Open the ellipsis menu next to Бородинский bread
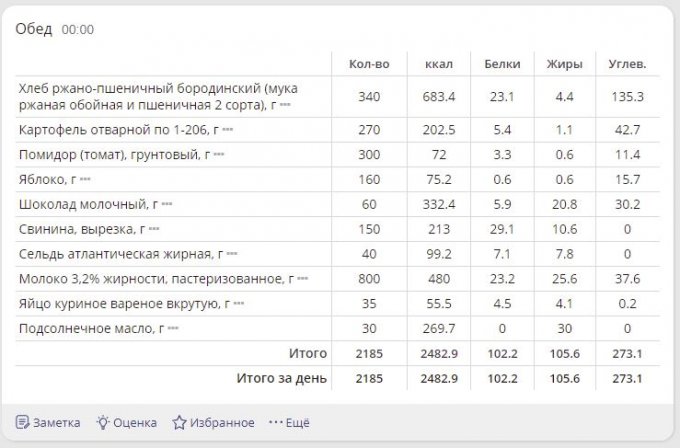Viewport: 680px width, 448px height. (x=285, y=105)
